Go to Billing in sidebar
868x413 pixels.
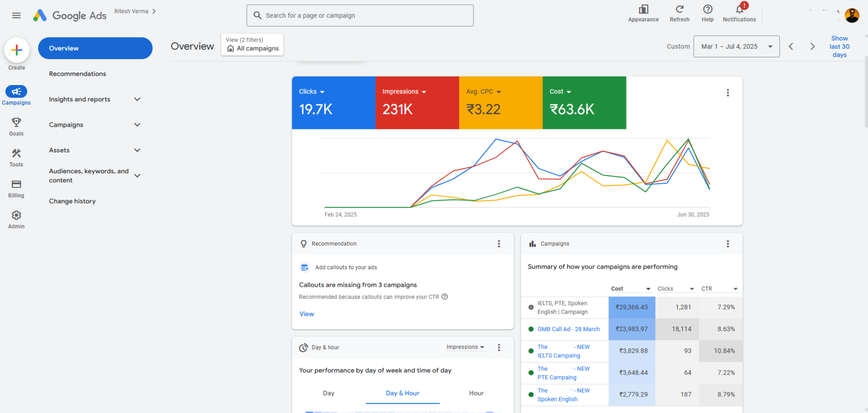pyautogui.click(x=16, y=189)
